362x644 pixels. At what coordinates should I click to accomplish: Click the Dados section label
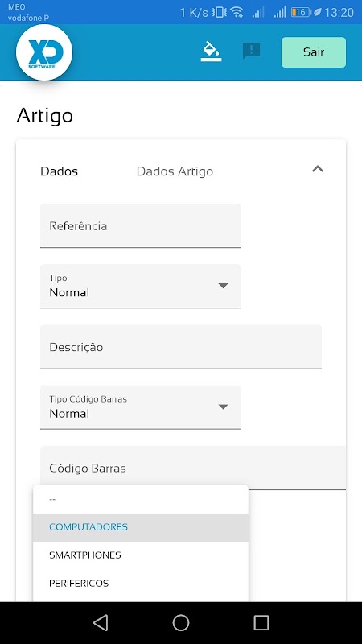pyautogui.click(x=59, y=171)
